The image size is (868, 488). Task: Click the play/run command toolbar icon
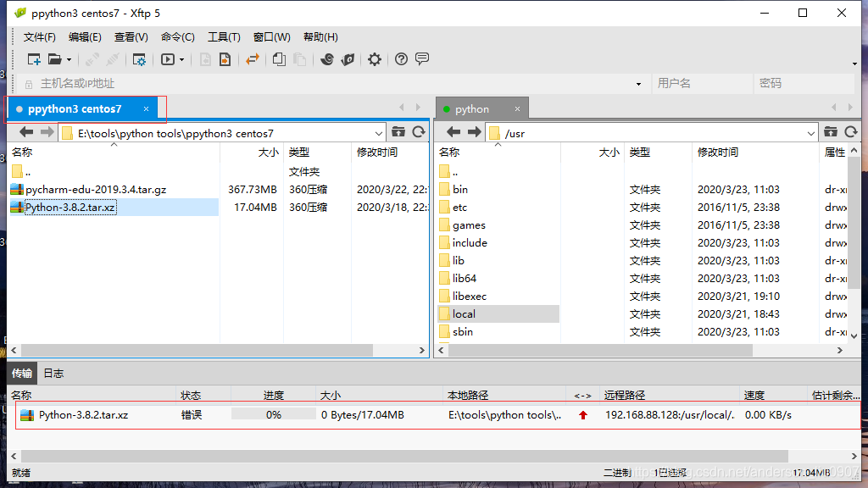click(x=168, y=59)
